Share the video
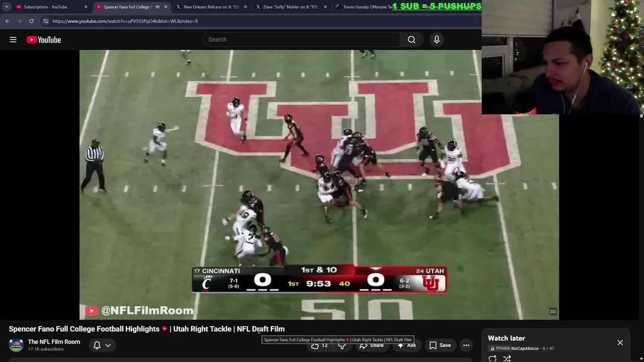Image resolution: width=644 pixels, height=362 pixels. [x=371, y=345]
